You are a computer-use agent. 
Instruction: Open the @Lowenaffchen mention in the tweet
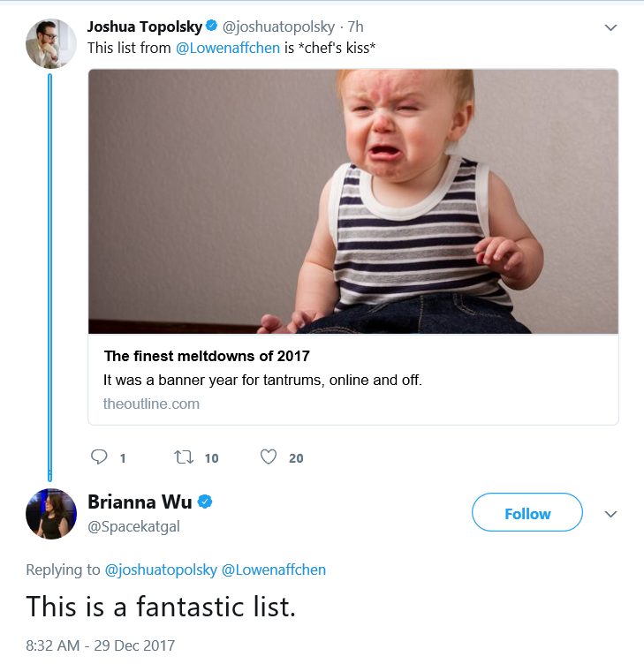click(x=228, y=48)
